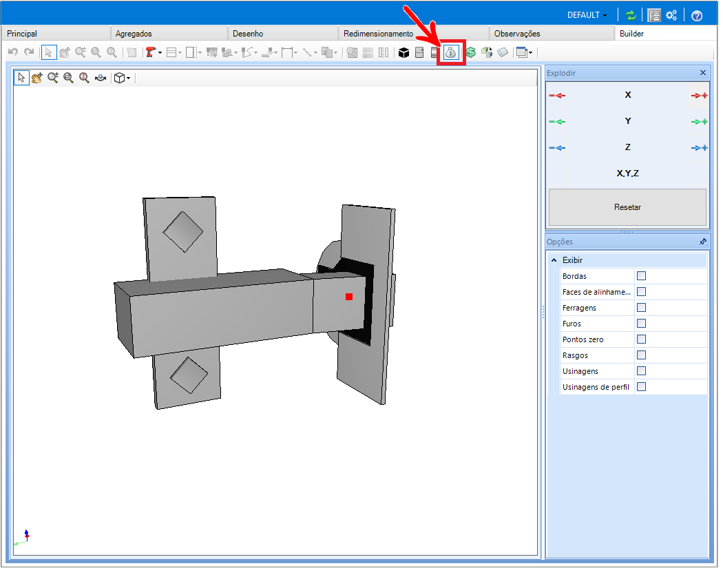Decrease explode on Y axis
723x588 pixels.
pyautogui.click(x=557, y=122)
